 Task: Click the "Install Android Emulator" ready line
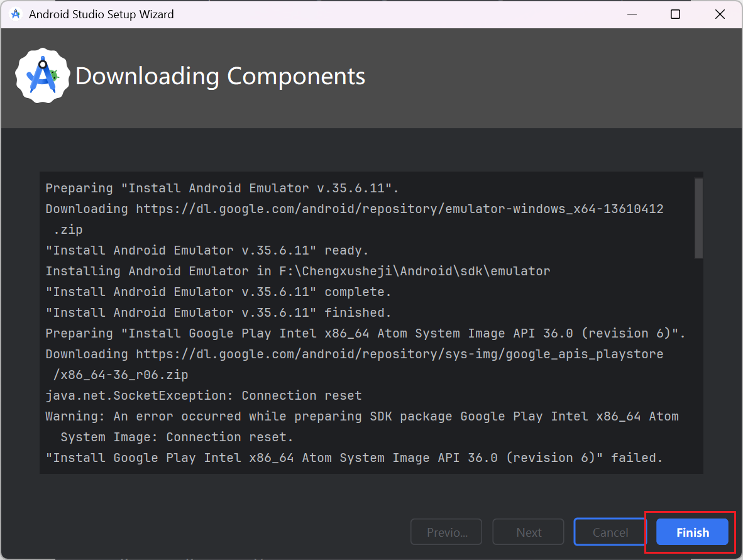[x=207, y=250]
